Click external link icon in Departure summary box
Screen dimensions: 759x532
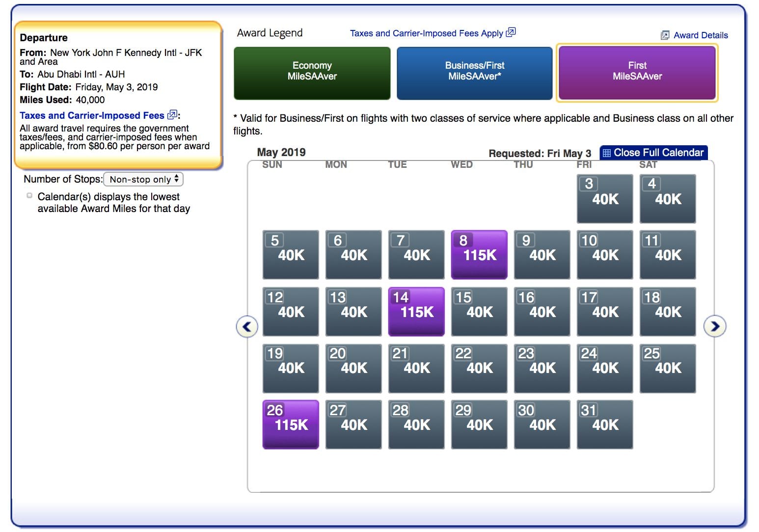click(172, 115)
